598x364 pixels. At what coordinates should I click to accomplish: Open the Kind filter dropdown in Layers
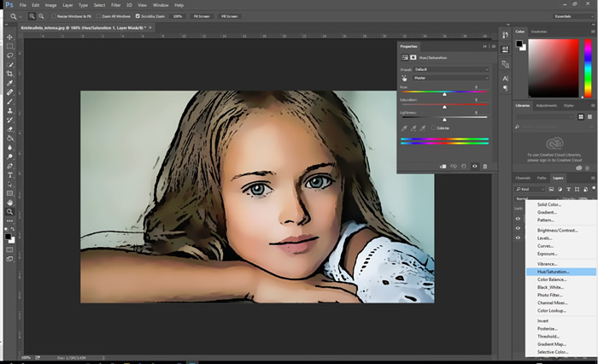[531, 189]
